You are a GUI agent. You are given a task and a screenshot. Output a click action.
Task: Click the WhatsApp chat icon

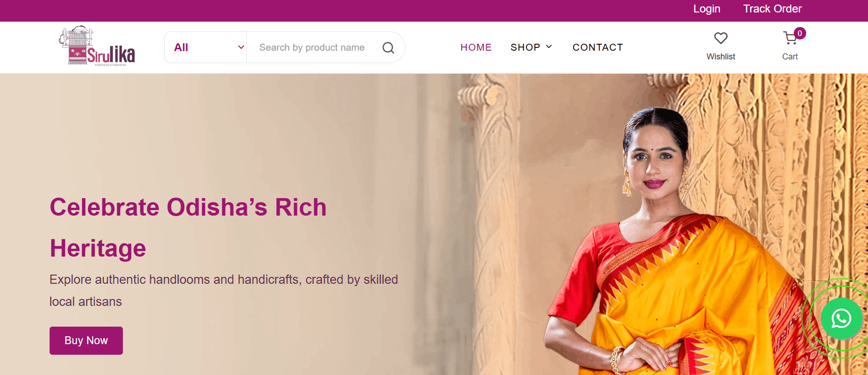[x=841, y=318]
